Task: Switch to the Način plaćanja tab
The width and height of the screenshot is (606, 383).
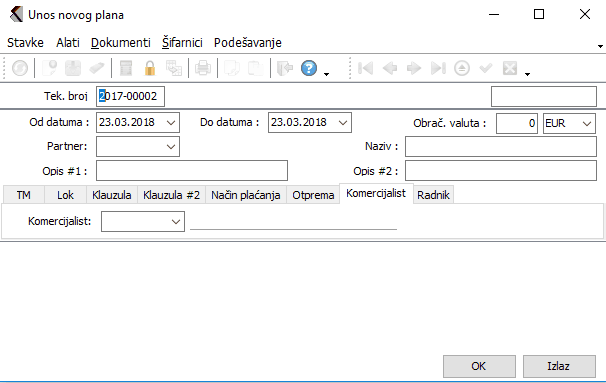Action: (x=246, y=195)
